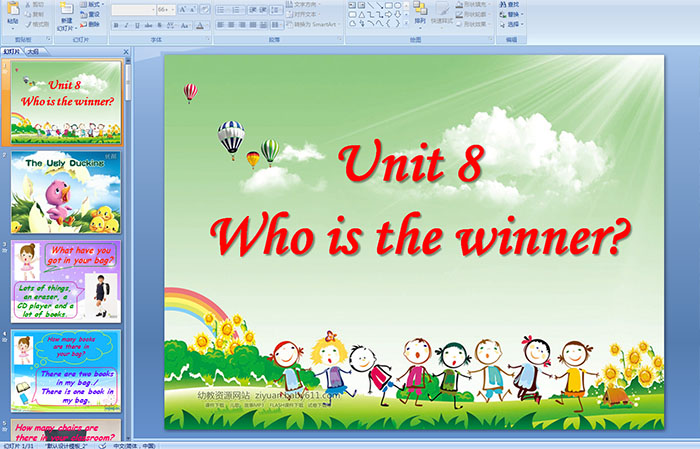The height and width of the screenshot is (449, 700).
Task: Open the Font dialog launcher
Action: (x=208, y=40)
